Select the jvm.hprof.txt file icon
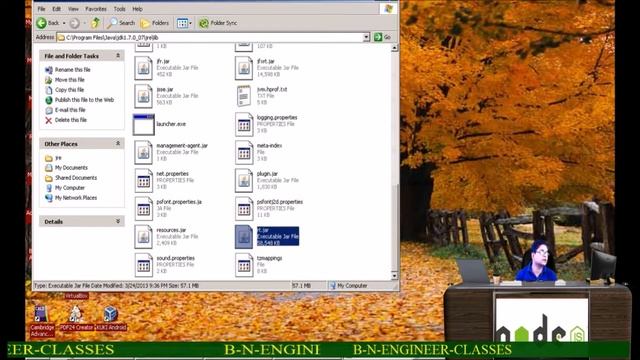Screen dimensions: 640x360 244,96
